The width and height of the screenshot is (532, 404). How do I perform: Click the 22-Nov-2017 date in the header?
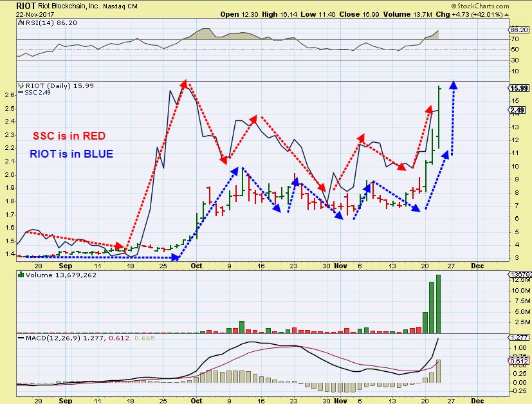pos(35,15)
